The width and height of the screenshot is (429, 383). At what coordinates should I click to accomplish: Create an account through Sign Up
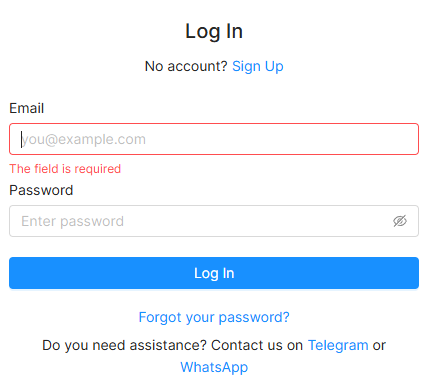[258, 66]
